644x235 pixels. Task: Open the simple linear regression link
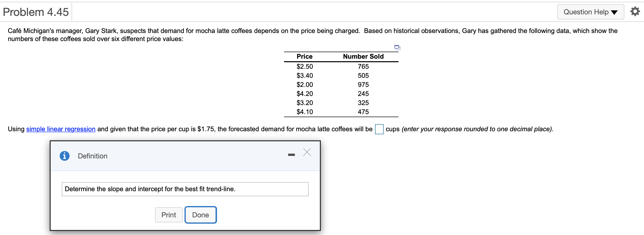pos(61,129)
